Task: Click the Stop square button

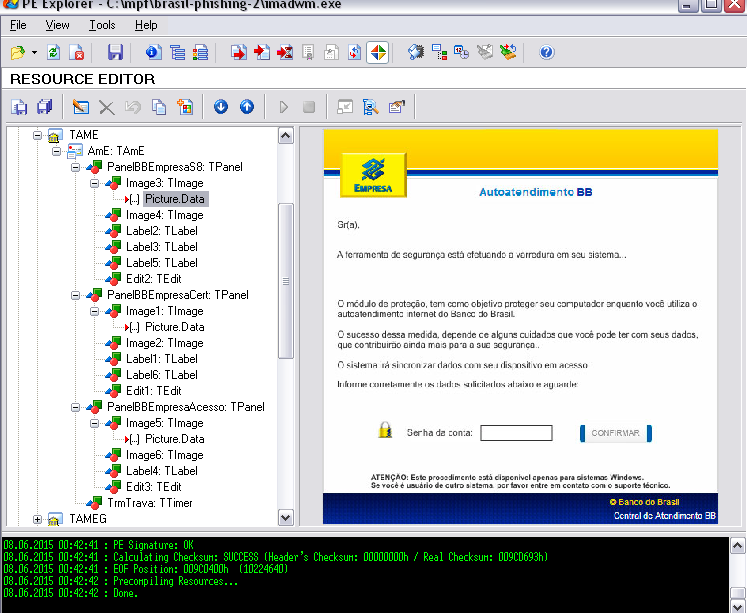Action: click(x=309, y=107)
